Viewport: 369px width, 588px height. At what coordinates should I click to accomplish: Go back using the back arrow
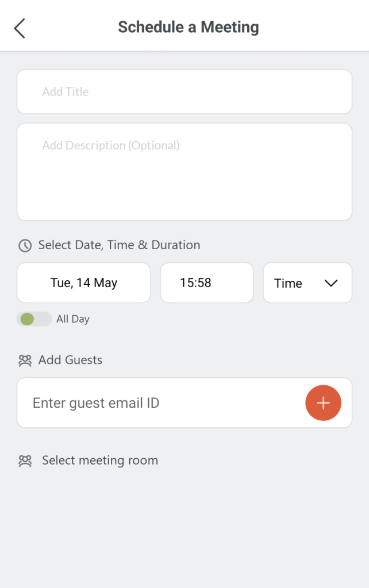[20, 28]
